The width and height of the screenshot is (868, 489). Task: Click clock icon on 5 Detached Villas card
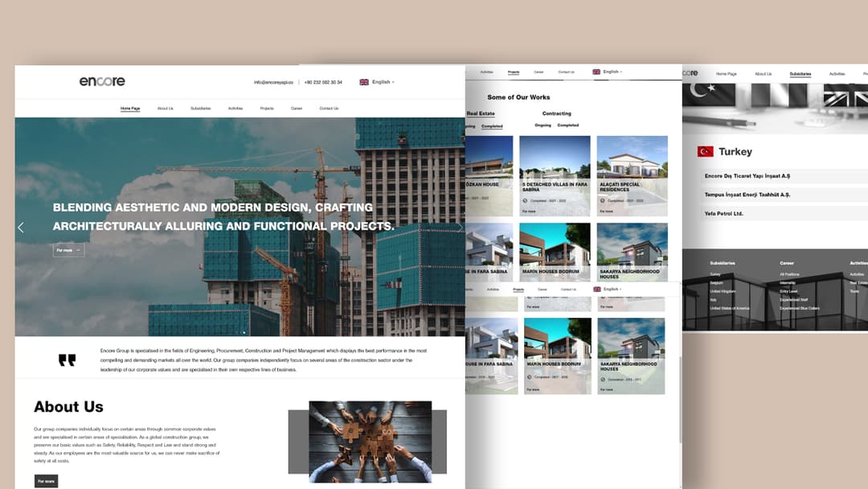[526, 200]
